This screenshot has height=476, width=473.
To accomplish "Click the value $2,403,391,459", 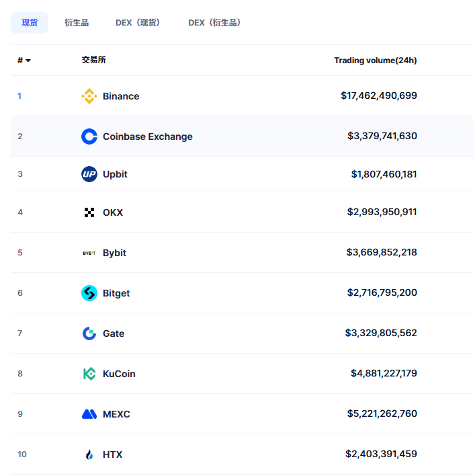I will 381,454.
